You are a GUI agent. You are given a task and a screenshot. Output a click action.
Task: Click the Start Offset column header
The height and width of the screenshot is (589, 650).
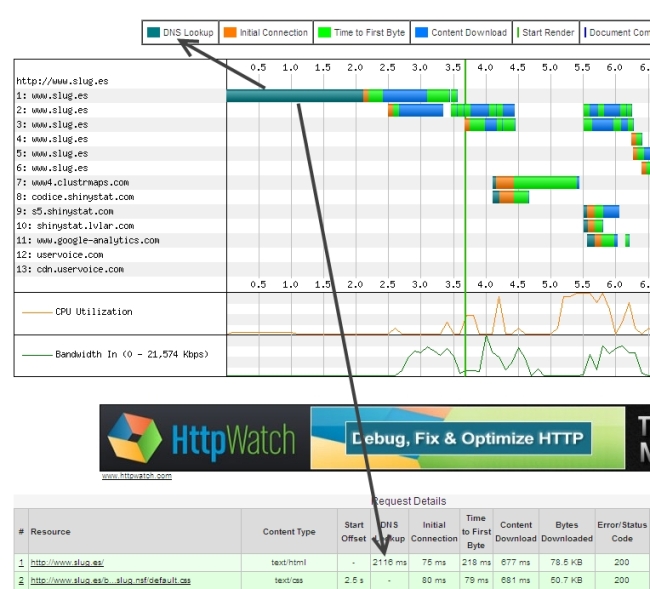point(354,531)
